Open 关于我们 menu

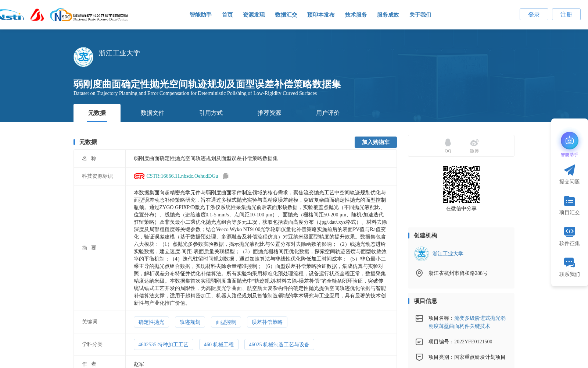tap(420, 15)
